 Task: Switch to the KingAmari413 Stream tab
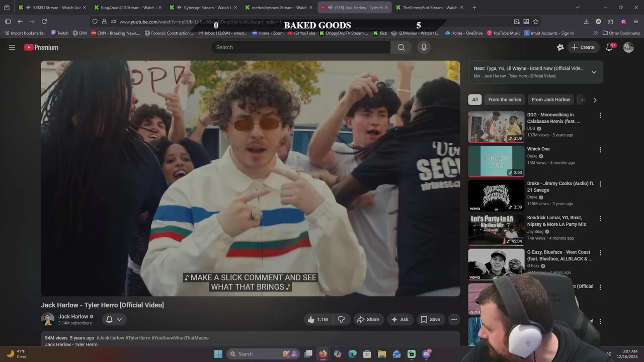click(x=127, y=8)
